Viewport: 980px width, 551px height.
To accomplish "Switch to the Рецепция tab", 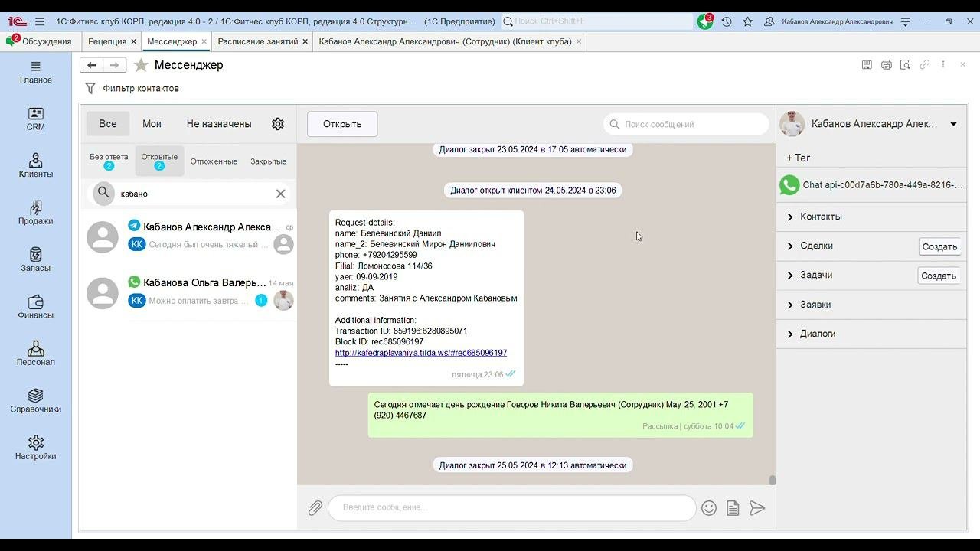I will coord(107,41).
